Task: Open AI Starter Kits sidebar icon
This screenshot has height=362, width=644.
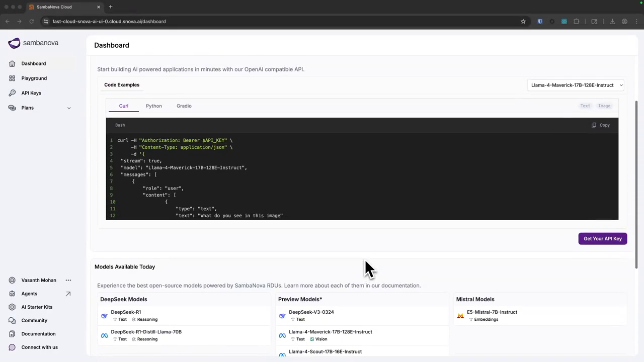Action: point(12,307)
